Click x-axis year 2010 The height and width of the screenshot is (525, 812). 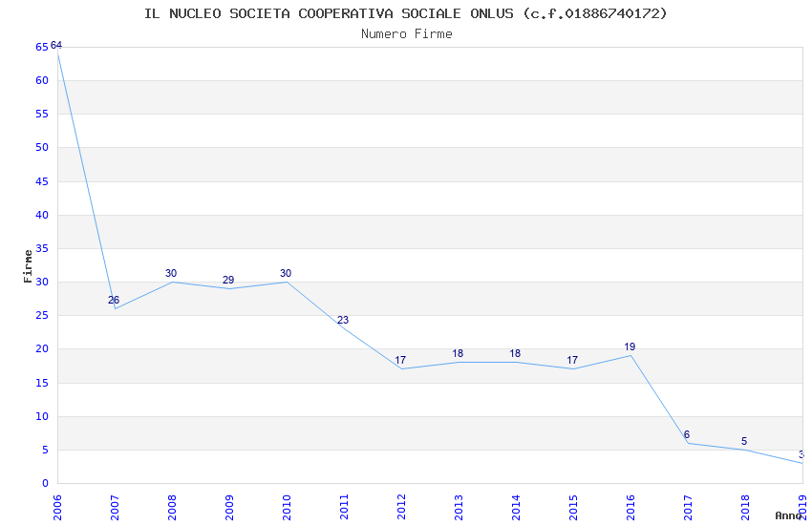(x=287, y=508)
